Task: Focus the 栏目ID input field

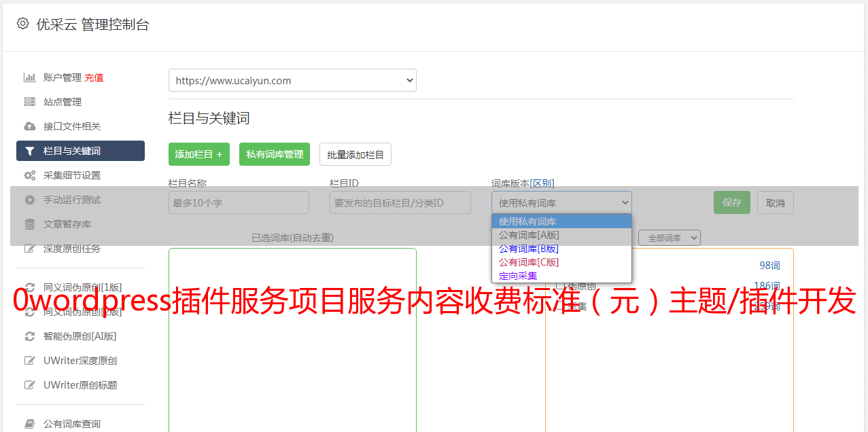Action: [400, 202]
